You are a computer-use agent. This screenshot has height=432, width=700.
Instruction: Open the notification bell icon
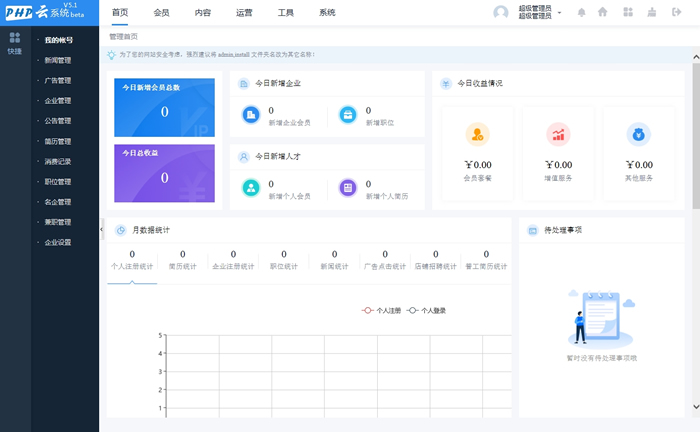point(581,12)
